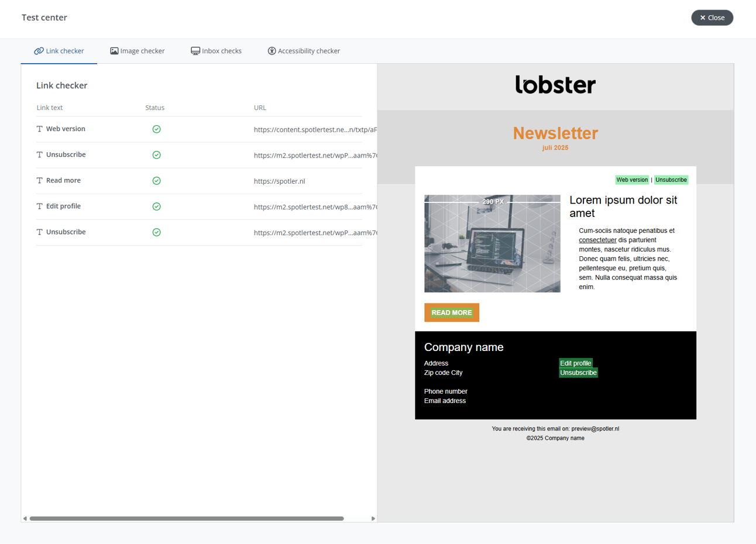
Task: Click green check status for Read more
Action: 156,181
